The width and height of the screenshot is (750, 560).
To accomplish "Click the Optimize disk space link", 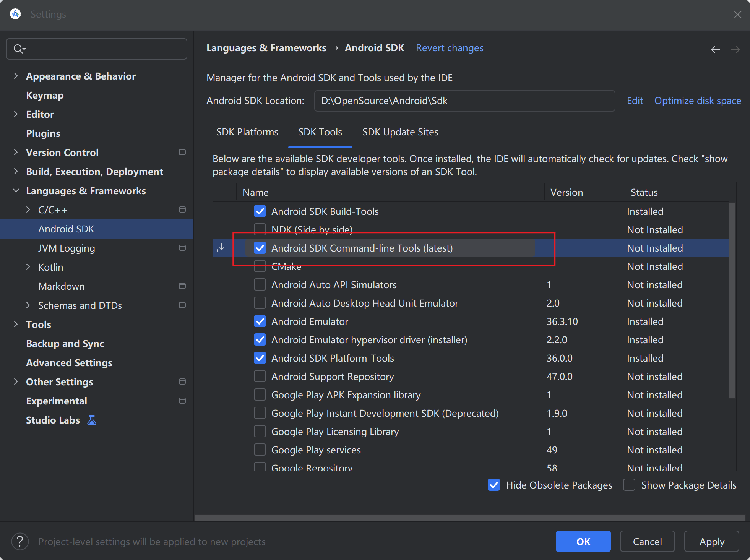I will [x=697, y=101].
